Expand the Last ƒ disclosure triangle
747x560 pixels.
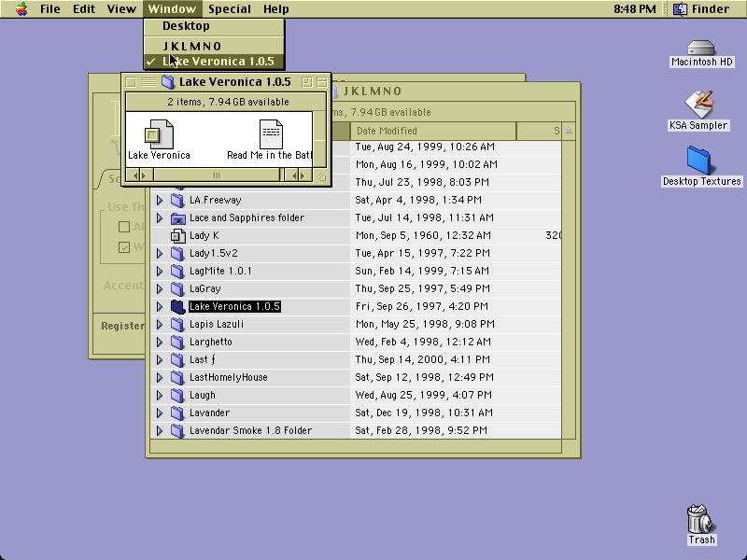point(160,359)
